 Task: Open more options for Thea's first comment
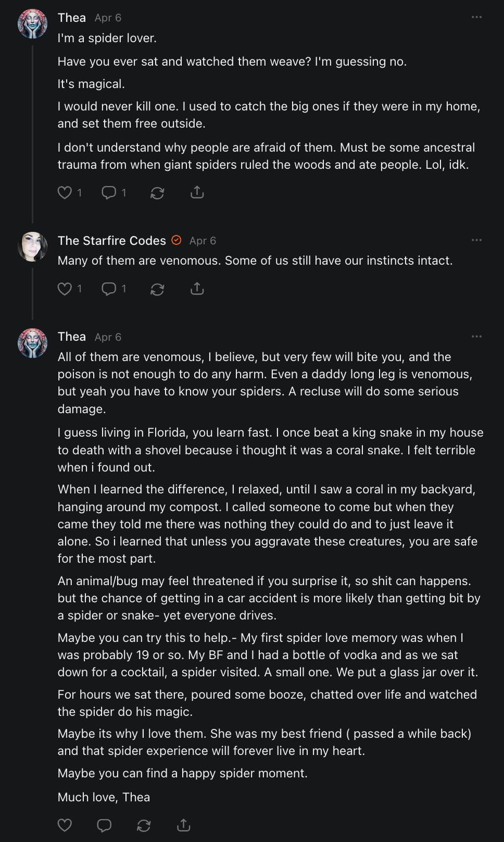476,18
